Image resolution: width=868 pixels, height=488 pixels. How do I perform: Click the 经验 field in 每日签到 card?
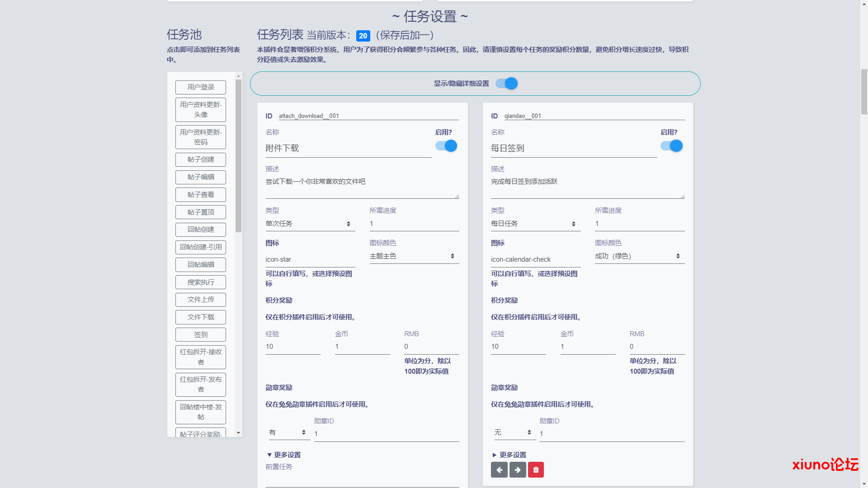(519, 347)
